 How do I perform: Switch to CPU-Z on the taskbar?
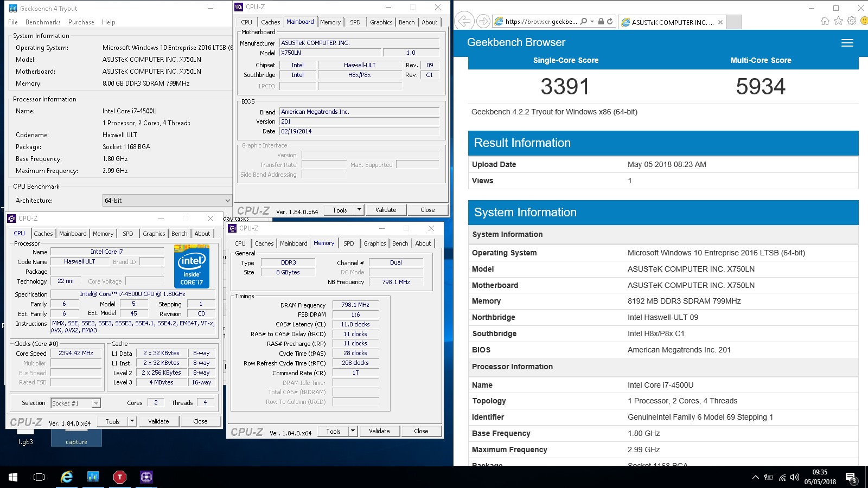pyautogui.click(x=146, y=477)
